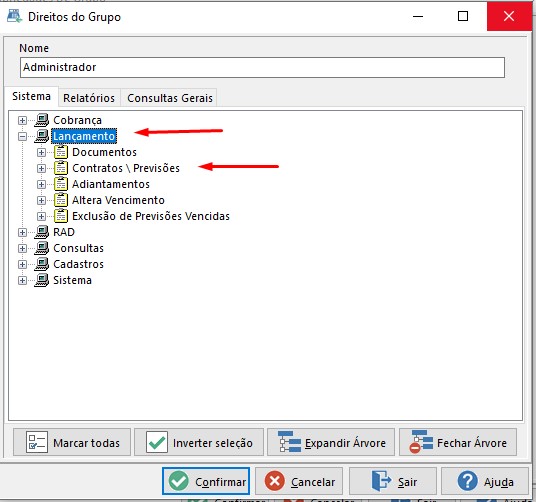The image size is (536, 502).
Task: Confirm the group rights changes
Action: click(206, 481)
